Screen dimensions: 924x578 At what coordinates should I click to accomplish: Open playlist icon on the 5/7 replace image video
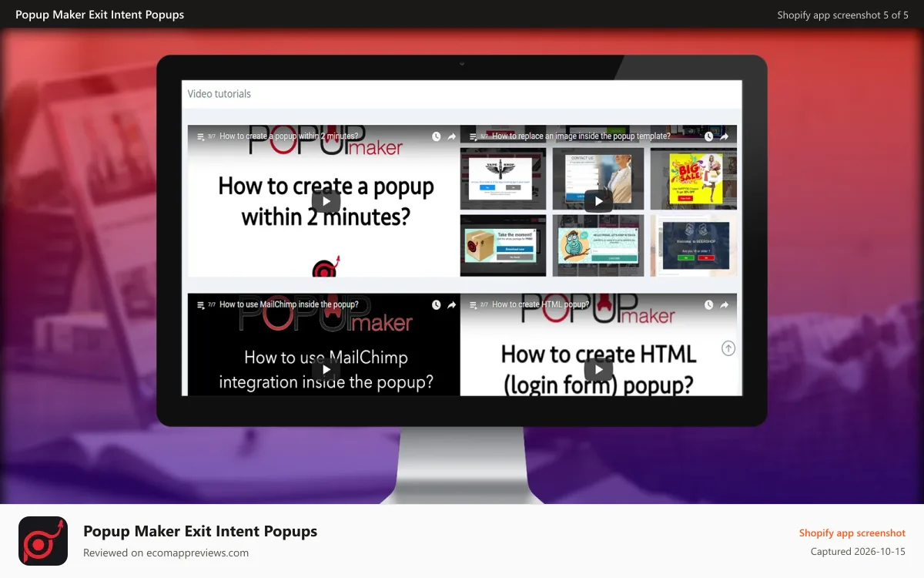pyautogui.click(x=474, y=136)
